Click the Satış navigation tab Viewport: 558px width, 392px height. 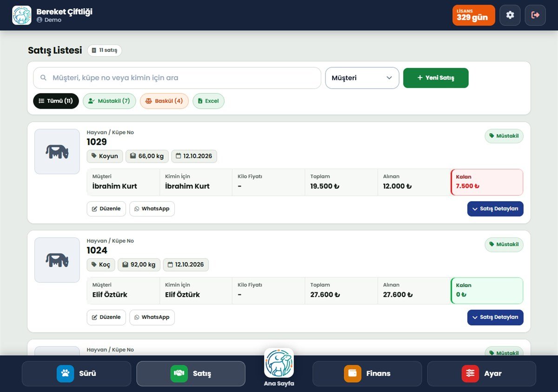(x=191, y=373)
